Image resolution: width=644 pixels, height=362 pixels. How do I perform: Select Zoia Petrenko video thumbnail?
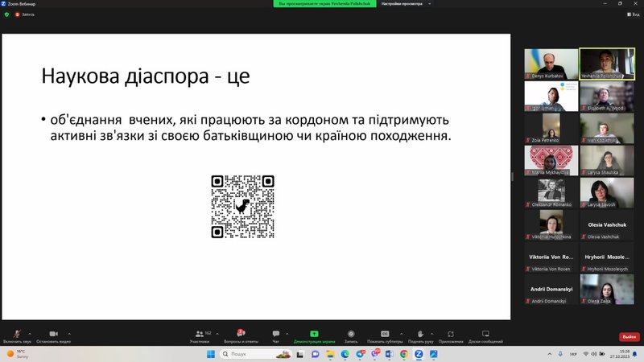pos(551,128)
